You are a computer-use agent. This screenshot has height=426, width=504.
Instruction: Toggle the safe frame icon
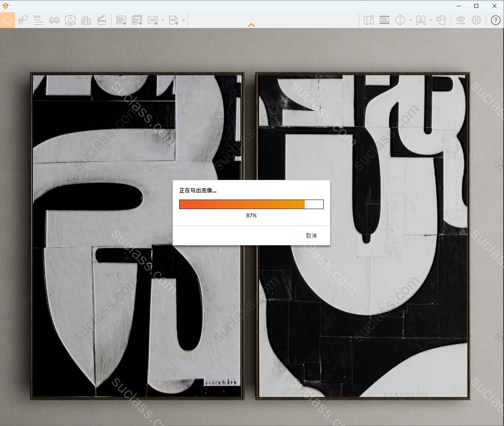click(x=384, y=20)
